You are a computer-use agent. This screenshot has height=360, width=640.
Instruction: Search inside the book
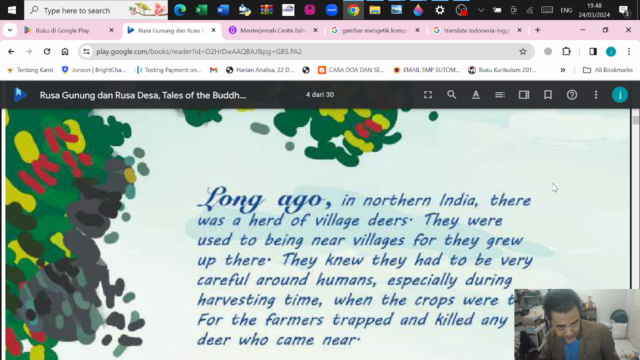point(451,95)
